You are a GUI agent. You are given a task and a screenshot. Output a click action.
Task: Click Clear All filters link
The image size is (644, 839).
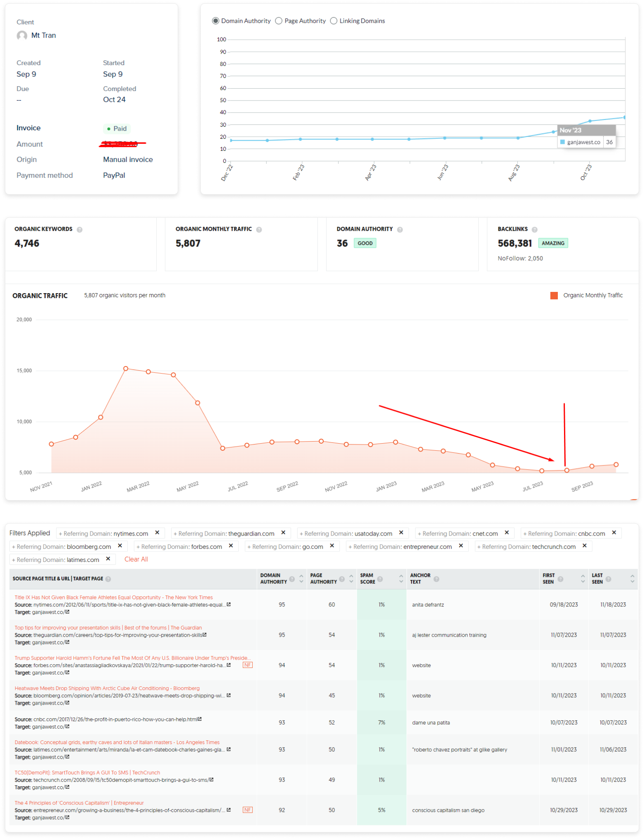[136, 559]
